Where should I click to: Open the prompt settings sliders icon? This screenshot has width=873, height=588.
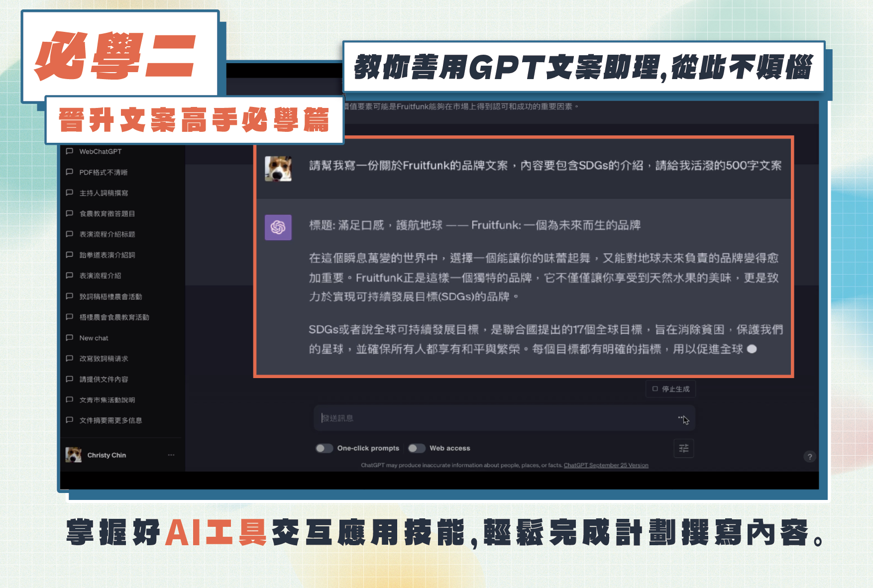pos(683,448)
